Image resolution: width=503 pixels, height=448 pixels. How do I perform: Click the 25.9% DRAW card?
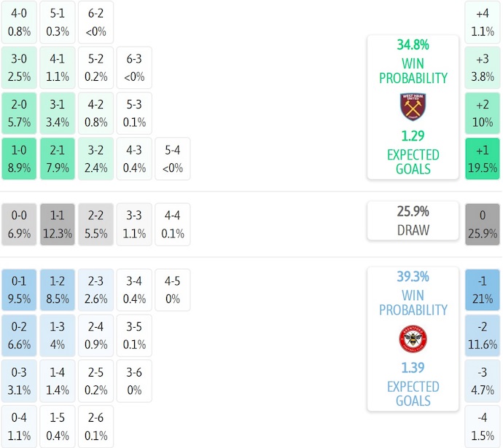pyautogui.click(x=413, y=221)
